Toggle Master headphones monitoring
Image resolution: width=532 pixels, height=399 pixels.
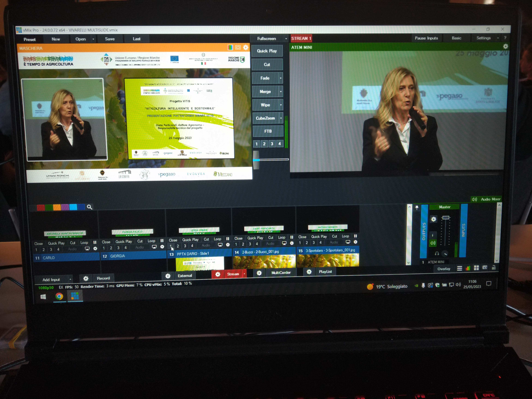point(437,254)
